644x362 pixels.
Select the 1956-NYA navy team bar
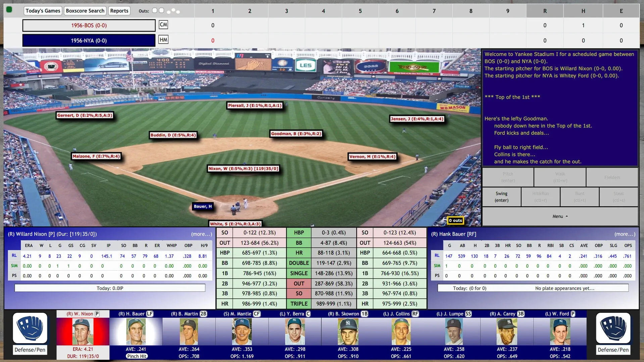click(89, 41)
